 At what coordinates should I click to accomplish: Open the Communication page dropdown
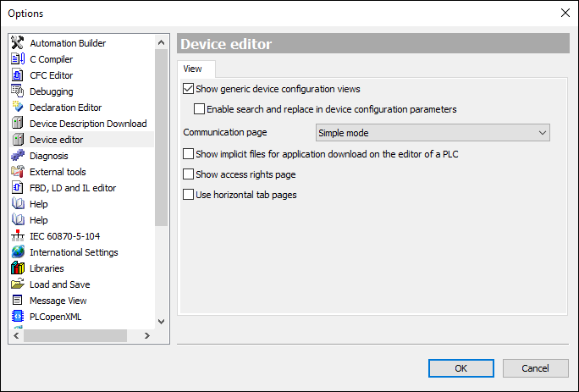click(x=433, y=133)
